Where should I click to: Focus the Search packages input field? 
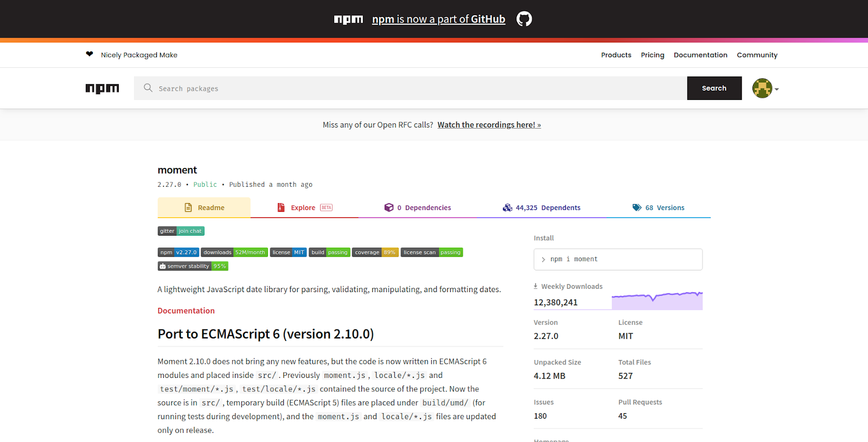[411, 88]
